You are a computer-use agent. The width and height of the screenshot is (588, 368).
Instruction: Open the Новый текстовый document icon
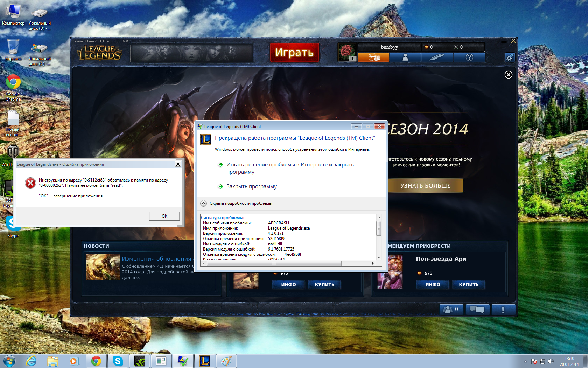13,123
